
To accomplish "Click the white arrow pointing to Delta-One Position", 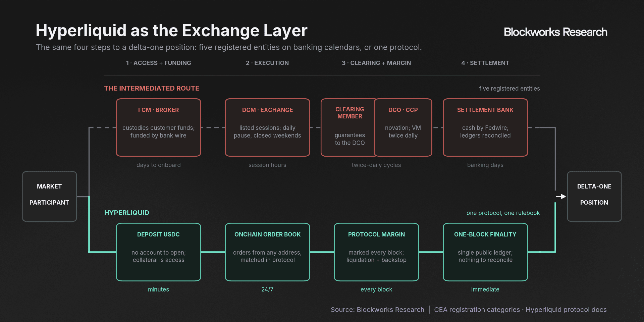I will click(561, 197).
